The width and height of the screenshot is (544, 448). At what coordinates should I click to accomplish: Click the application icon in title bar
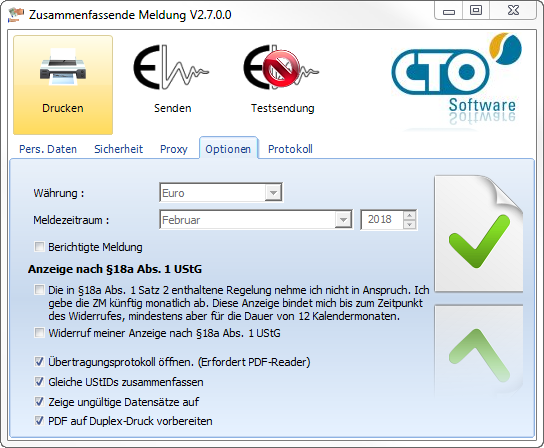pyautogui.click(x=16, y=15)
